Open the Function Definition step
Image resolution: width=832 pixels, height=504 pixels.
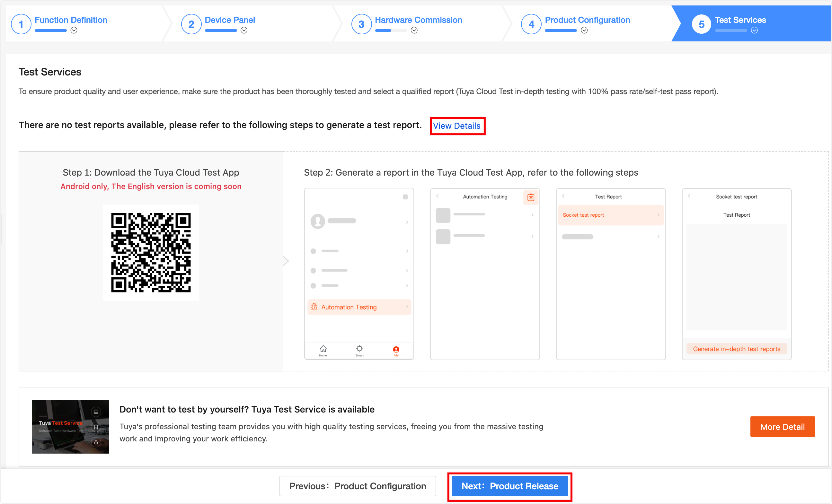point(71,20)
